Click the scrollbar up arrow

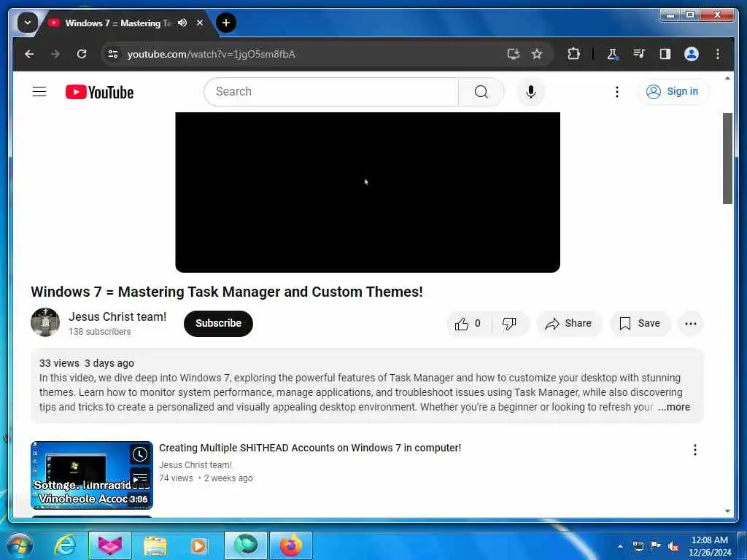tap(727, 77)
